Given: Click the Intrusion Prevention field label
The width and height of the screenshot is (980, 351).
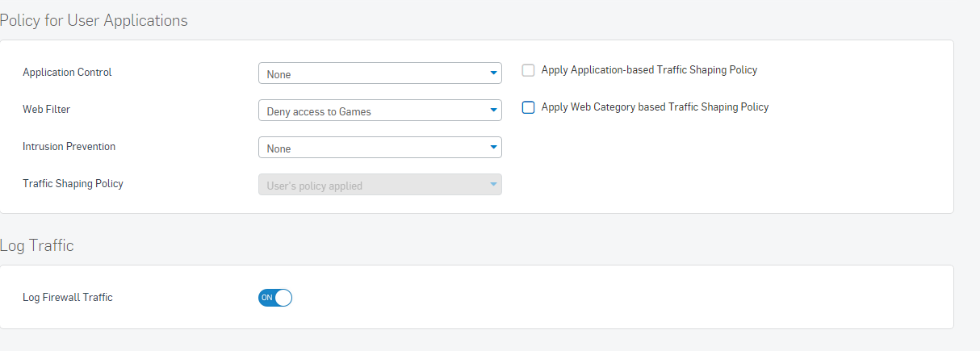Looking at the screenshot, I should 69,147.
